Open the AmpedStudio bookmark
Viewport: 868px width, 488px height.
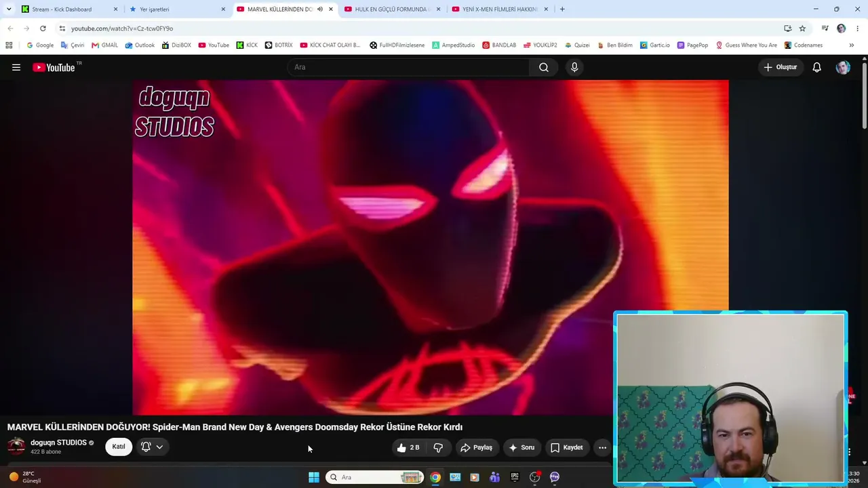[454, 45]
